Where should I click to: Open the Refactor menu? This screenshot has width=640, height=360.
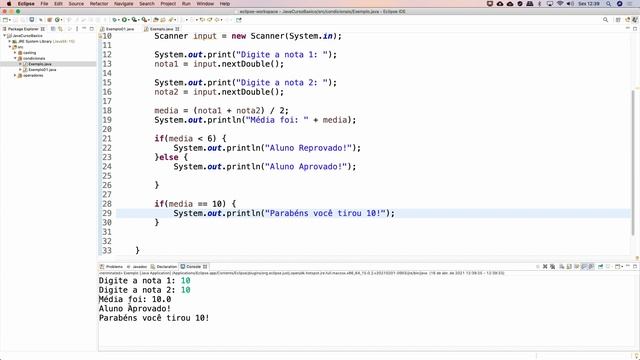point(99,4)
